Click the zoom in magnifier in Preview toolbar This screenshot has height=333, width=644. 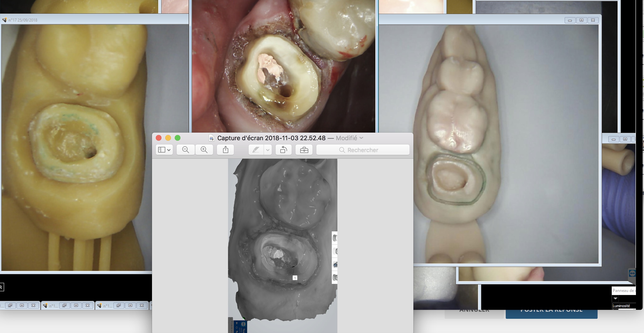tap(204, 150)
